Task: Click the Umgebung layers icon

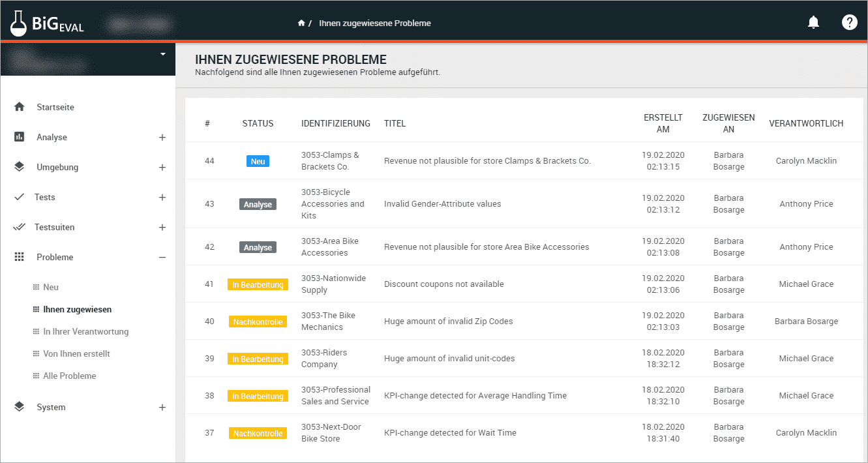Action: [x=19, y=167]
